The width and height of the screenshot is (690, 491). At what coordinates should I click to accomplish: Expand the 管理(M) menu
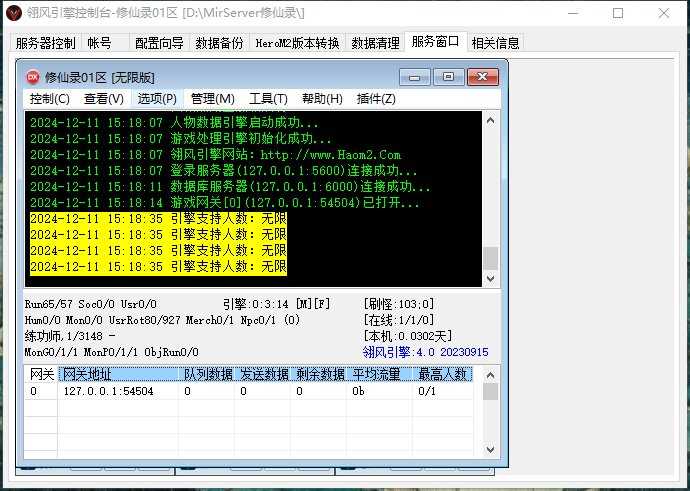point(212,99)
